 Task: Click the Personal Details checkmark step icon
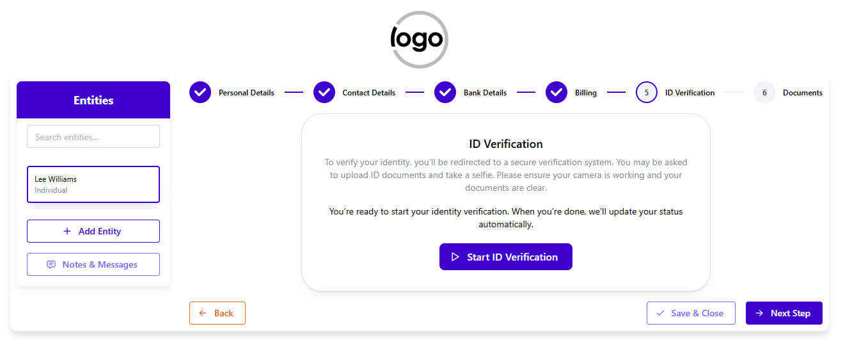click(x=200, y=92)
